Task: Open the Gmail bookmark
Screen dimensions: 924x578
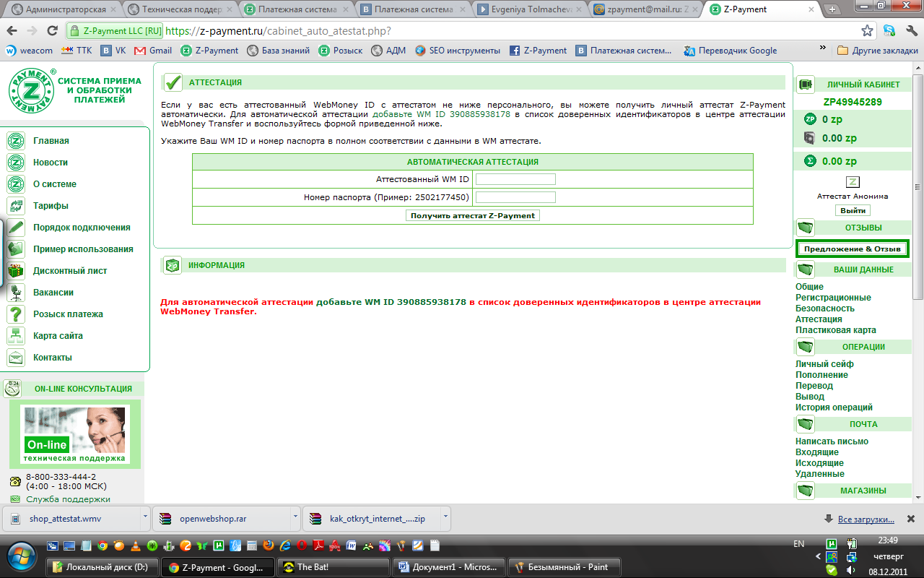Action: (153, 51)
